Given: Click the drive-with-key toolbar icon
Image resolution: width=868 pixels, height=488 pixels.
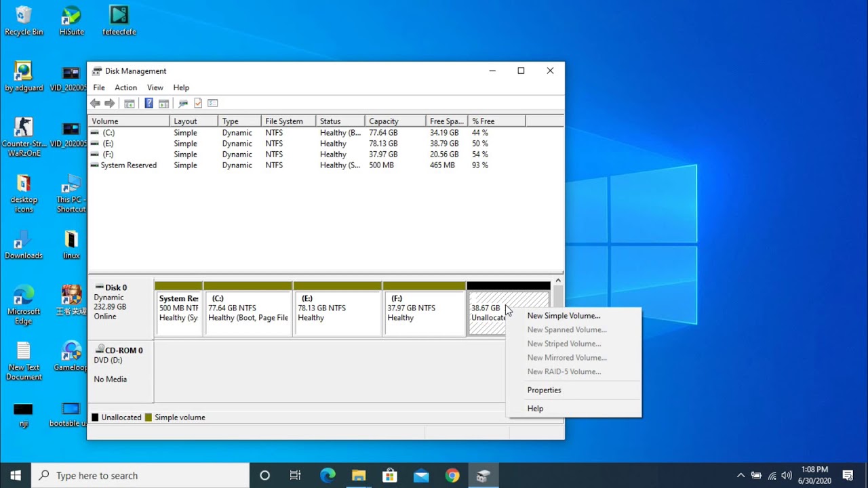Looking at the screenshot, I should (183, 103).
